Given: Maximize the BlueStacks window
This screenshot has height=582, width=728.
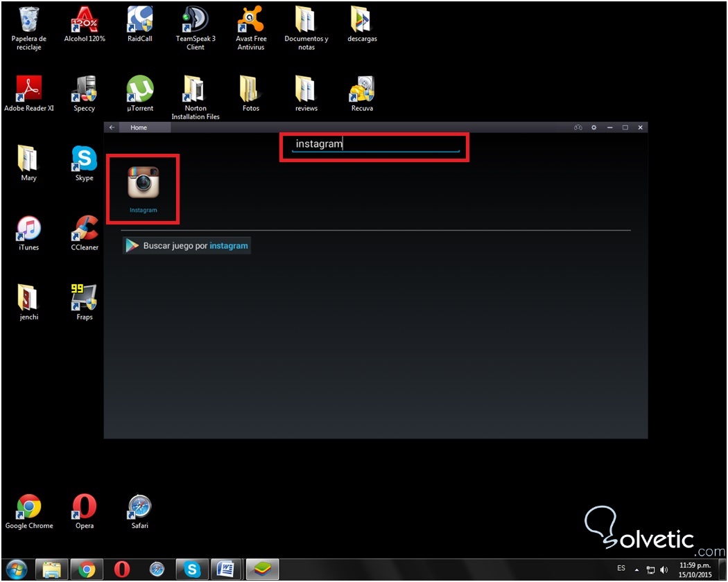Looking at the screenshot, I should tap(625, 127).
